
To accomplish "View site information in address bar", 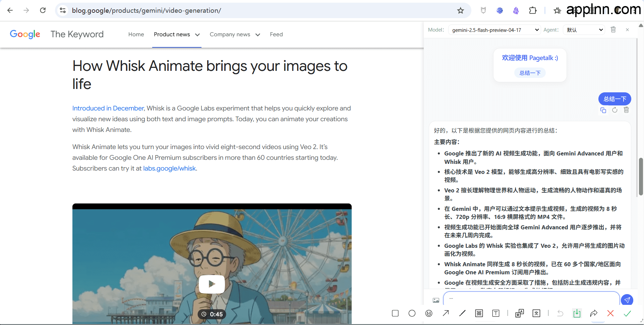I will pyautogui.click(x=63, y=10).
